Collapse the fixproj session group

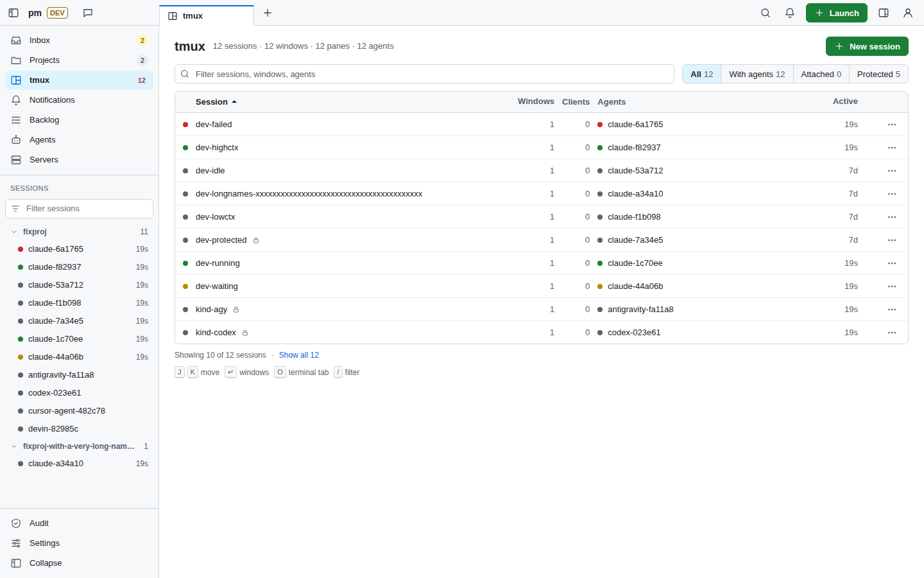click(x=14, y=232)
